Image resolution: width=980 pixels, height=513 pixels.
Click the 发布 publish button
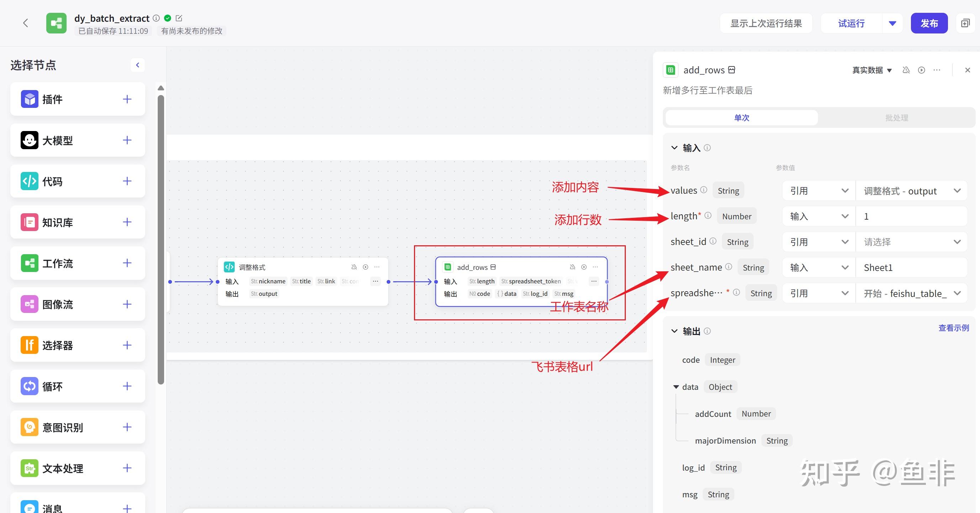coord(929,23)
